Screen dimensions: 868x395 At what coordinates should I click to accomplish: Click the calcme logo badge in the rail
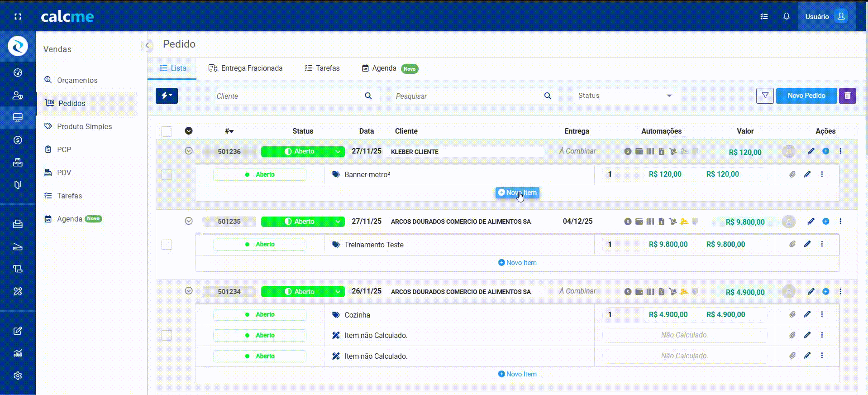tap(18, 46)
